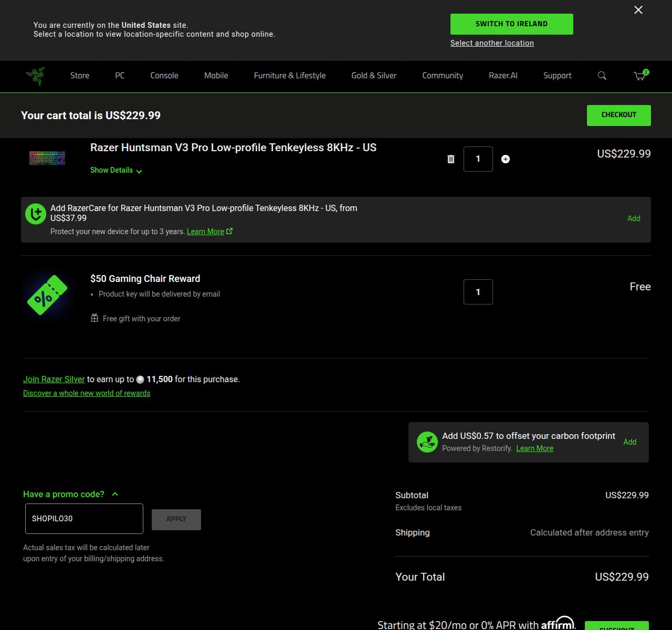Click the Razer logo in the navigation bar
Viewport: 672px width, 630px height.
point(36,76)
